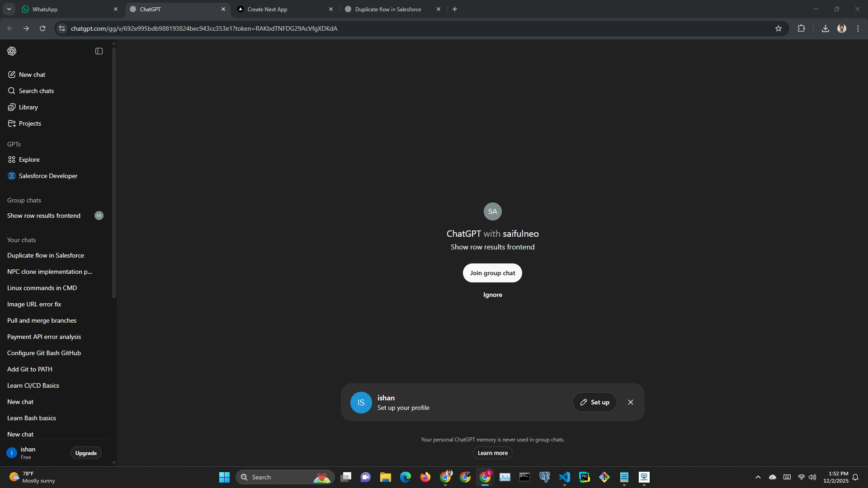Click Ignore below join button
Screen dimensions: 868x488
click(492, 295)
